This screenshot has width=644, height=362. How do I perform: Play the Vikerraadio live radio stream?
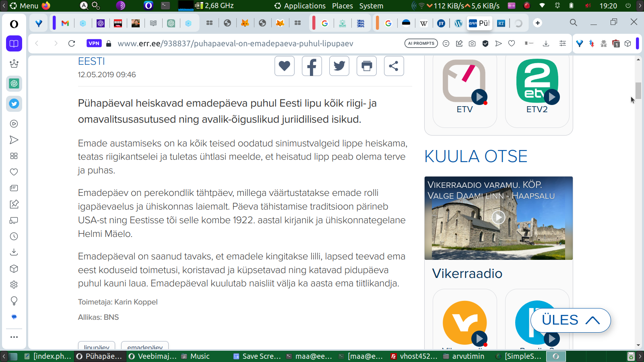click(479, 338)
